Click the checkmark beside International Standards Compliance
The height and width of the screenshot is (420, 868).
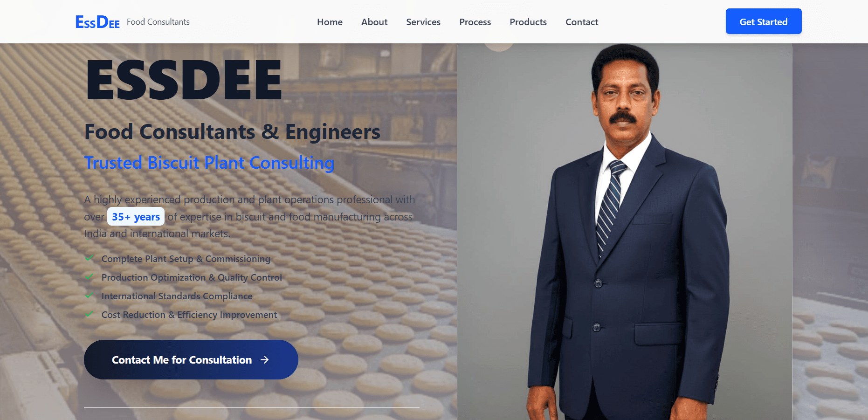point(90,296)
